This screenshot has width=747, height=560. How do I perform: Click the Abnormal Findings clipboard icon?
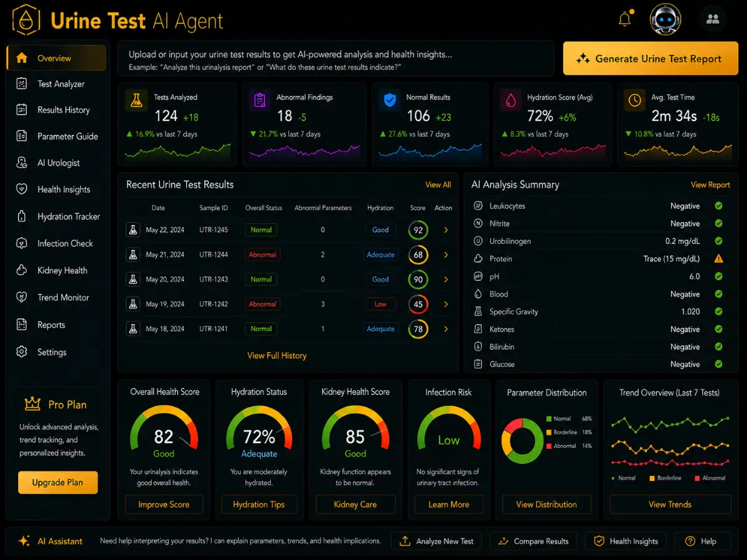[x=260, y=101]
